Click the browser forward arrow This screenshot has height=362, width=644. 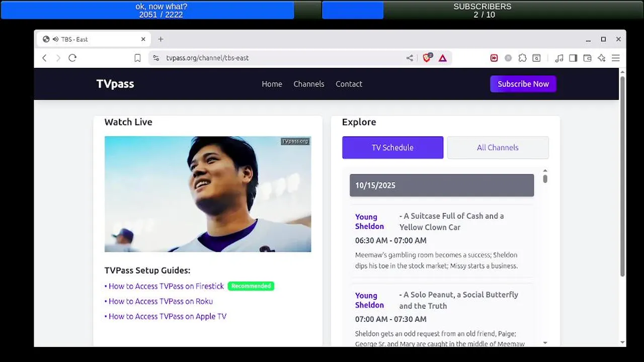pyautogui.click(x=58, y=58)
